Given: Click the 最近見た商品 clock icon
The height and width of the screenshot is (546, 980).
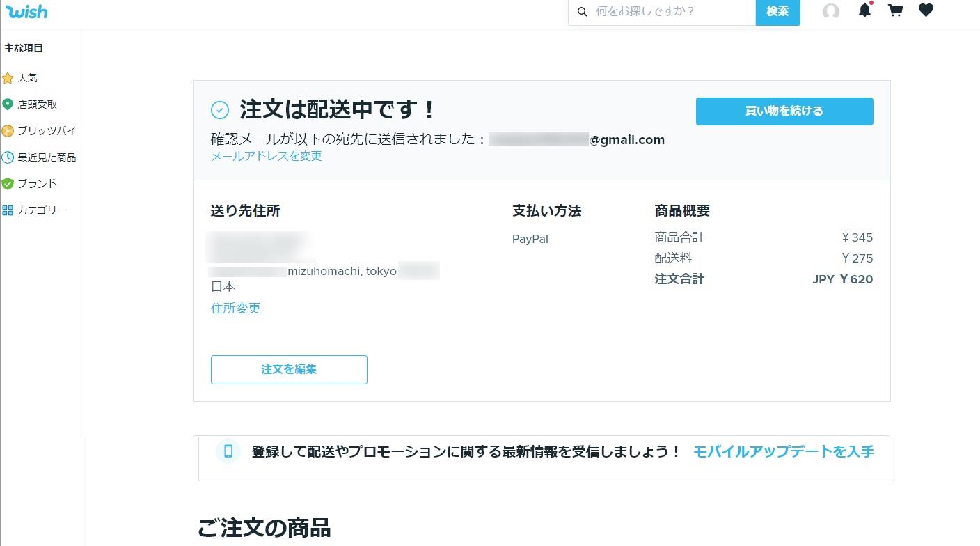Looking at the screenshot, I should click(x=8, y=157).
